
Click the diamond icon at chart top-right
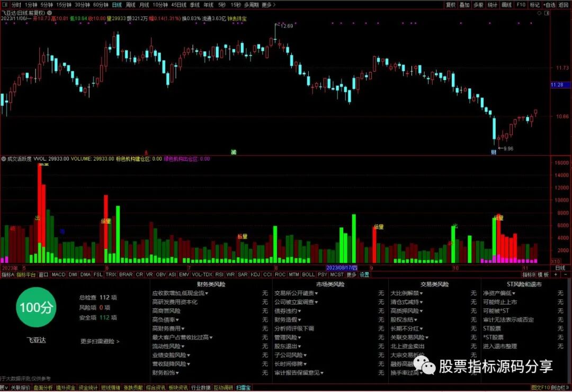click(539, 13)
